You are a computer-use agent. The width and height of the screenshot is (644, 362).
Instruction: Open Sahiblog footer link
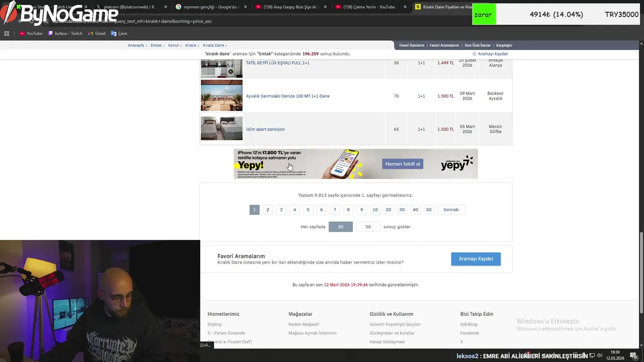(469, 324)
